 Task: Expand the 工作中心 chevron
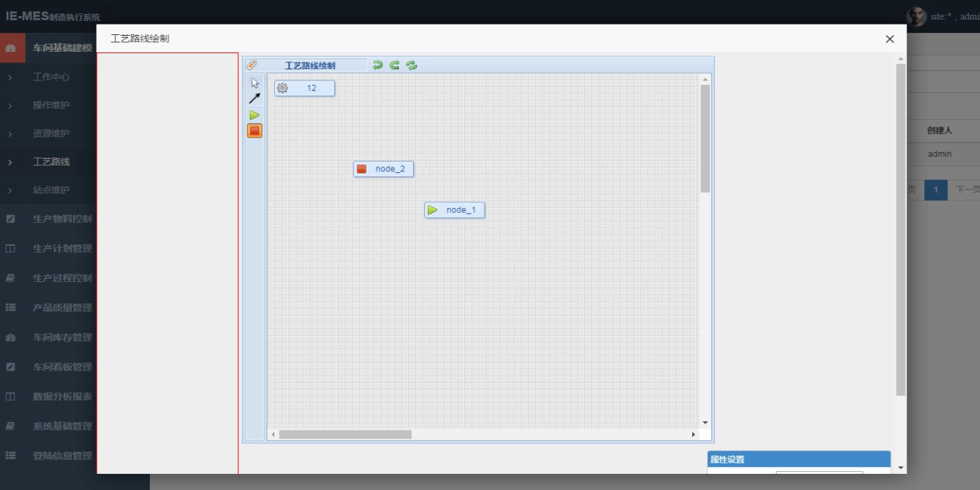10,77
